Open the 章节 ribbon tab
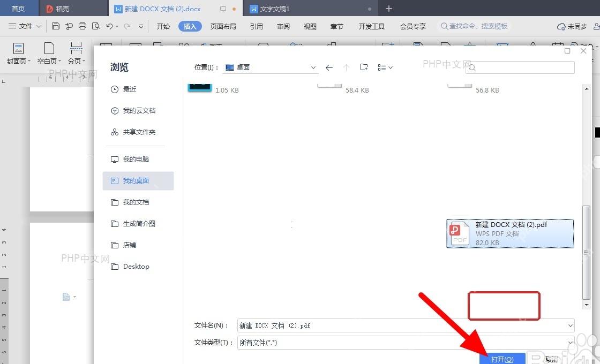Viewport: 600px width, 364px height. point(337,26)
